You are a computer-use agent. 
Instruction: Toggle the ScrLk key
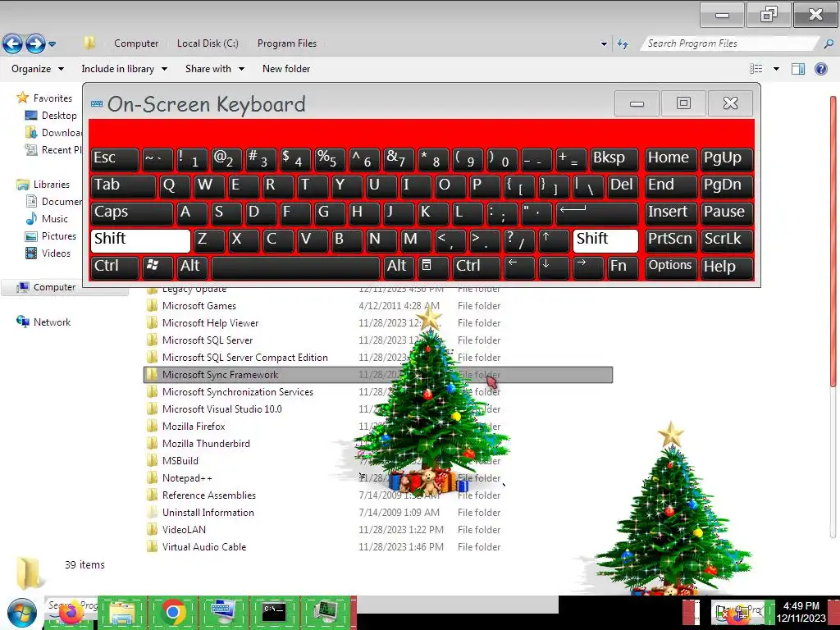[727, 240]
